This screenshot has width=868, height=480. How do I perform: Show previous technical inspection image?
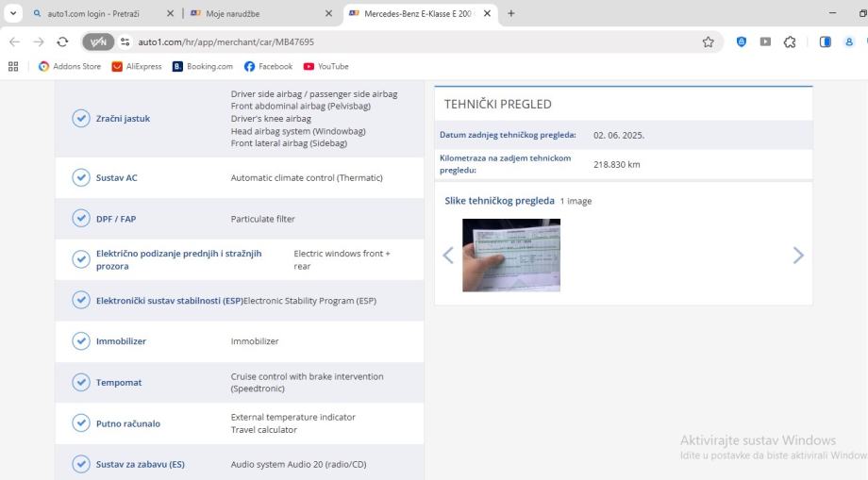[448, 255]
